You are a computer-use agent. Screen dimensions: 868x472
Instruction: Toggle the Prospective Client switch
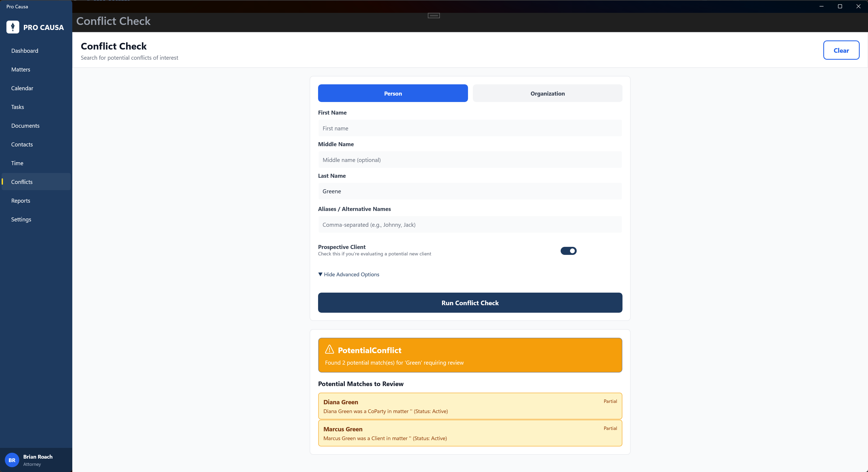pyautogui.click(x=568, y=251)
